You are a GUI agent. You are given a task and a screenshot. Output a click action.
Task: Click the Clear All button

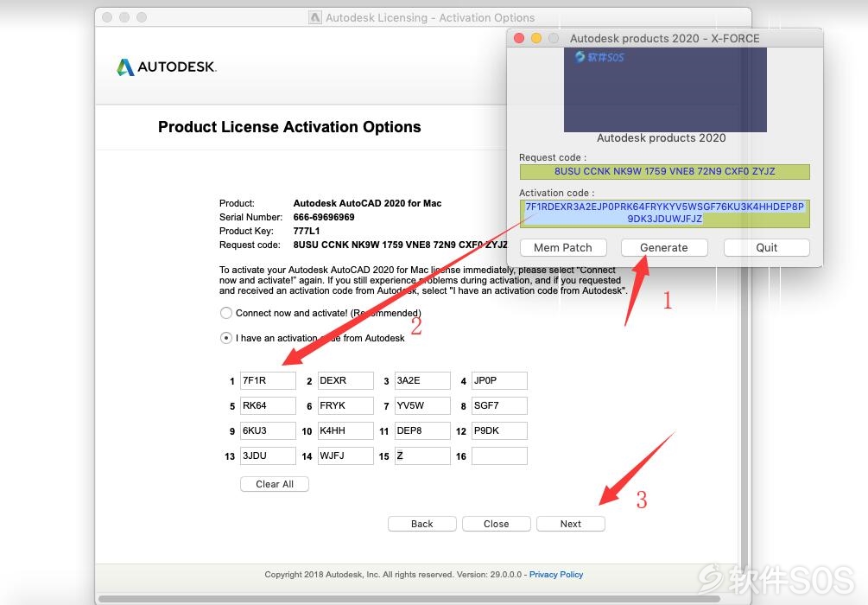pyautogui.click(x=275, y=484)
